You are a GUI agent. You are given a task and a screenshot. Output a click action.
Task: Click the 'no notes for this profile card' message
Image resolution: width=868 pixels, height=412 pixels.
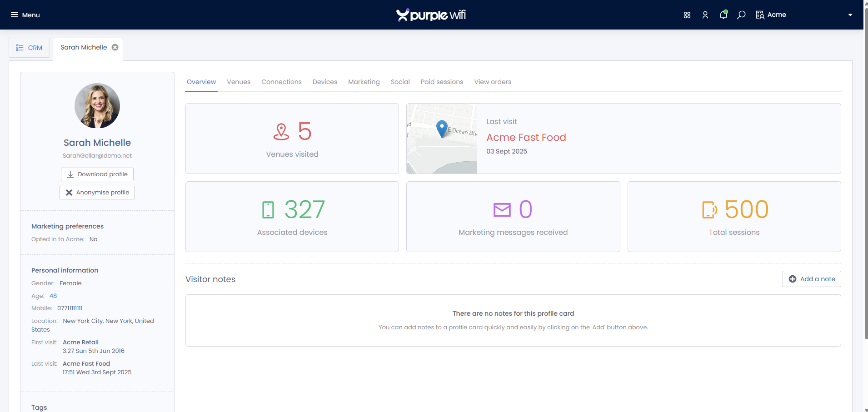click(513, 313)
